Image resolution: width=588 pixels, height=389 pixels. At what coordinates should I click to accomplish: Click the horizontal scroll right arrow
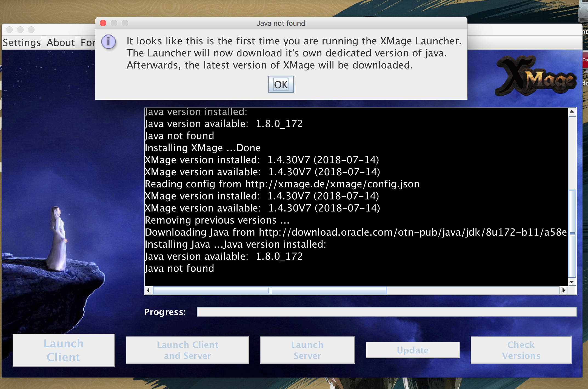(x=563, y=290)
